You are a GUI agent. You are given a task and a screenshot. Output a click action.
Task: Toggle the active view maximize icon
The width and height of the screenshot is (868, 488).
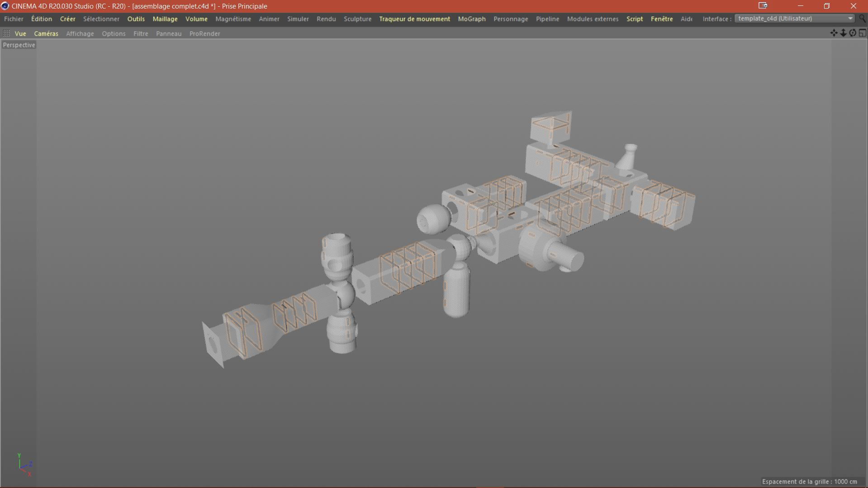coord(863,33)
